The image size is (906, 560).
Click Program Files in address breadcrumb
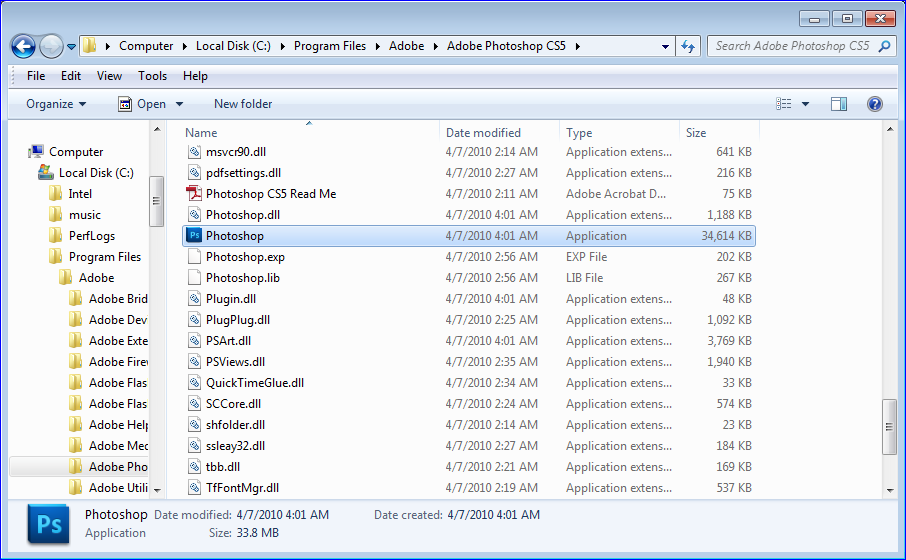pos(330,46)
